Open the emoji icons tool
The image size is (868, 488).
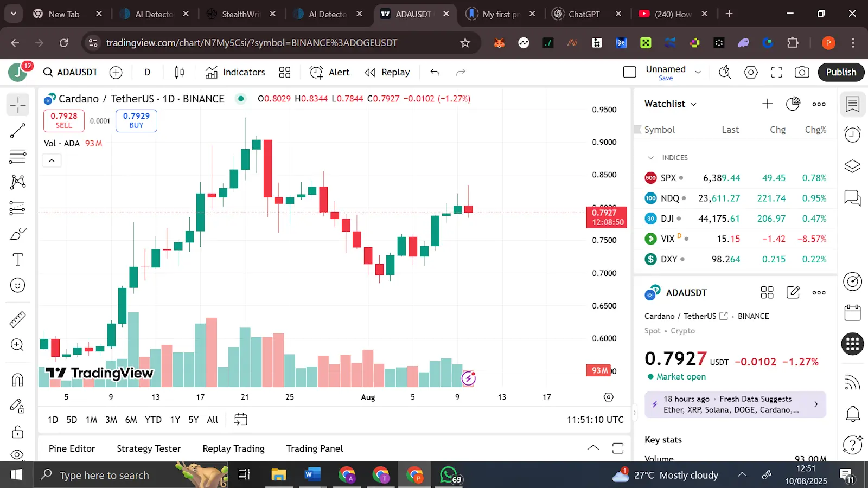pyautogui.click(x=18, y=285)
